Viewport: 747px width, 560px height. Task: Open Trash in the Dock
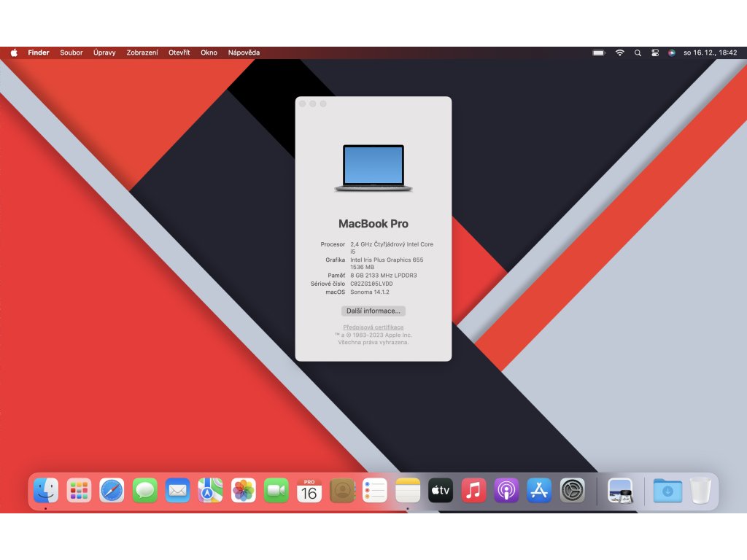[x=701, y=490]
